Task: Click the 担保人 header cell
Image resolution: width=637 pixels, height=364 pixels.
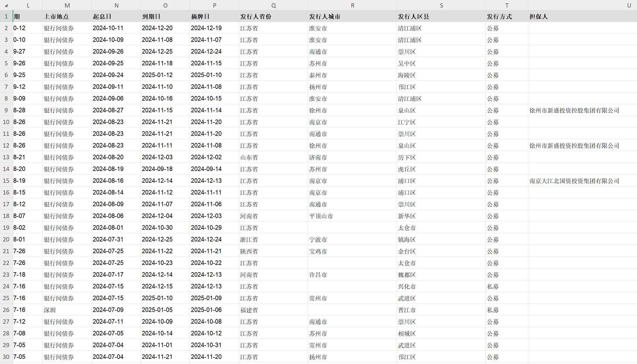Action: [x=539, y=17]
